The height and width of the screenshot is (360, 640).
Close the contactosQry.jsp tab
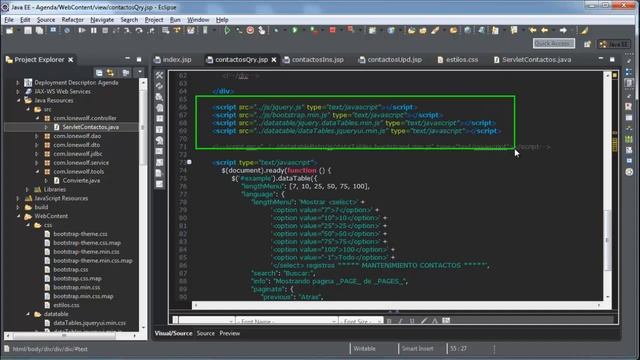coord(274,60)
